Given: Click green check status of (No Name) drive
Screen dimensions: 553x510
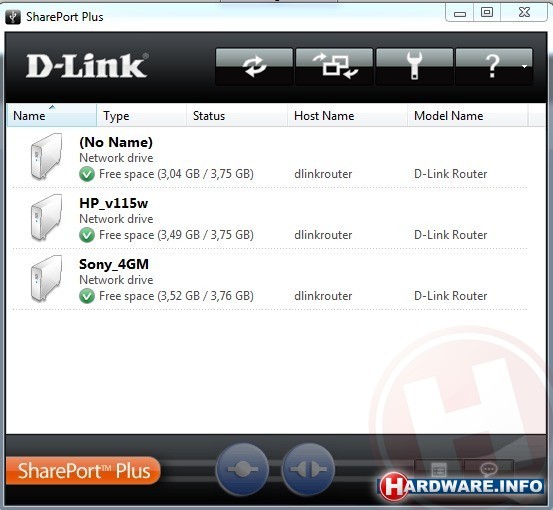Looking at the screenshot, I should tap(87, 174).
